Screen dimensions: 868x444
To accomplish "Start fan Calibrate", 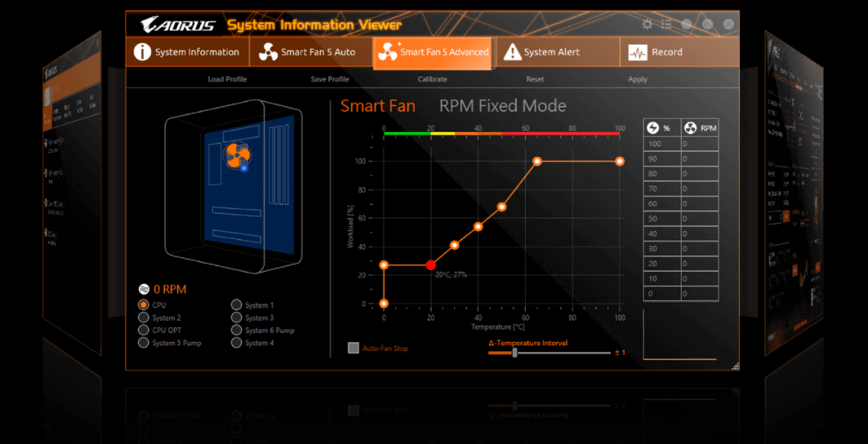I will (x=432, y=79).
